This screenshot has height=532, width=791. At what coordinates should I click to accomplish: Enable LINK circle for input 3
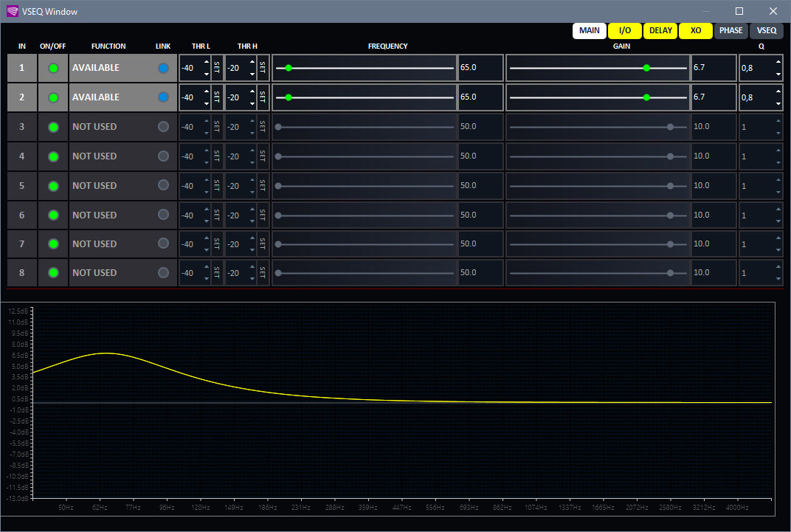163,127
